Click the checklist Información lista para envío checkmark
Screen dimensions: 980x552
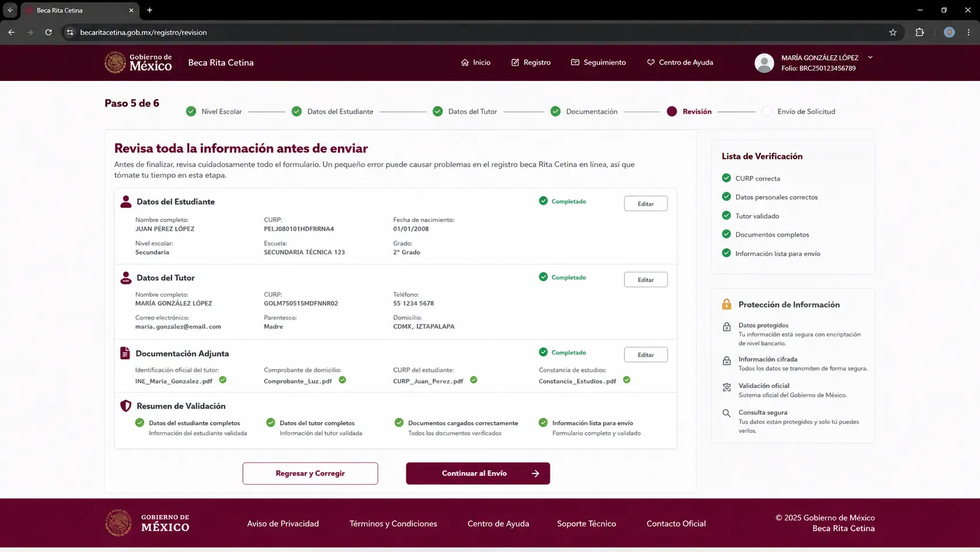coord(727,253)
